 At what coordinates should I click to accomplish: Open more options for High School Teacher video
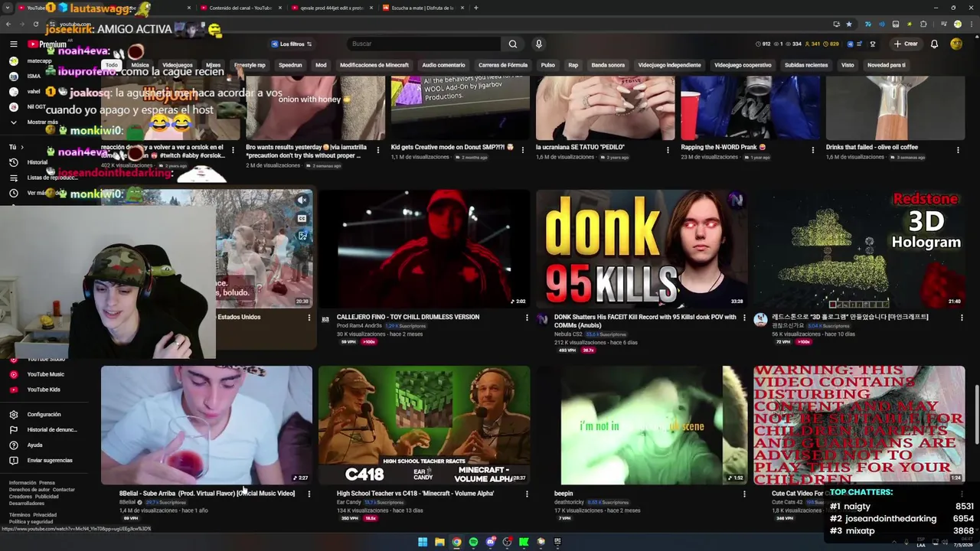(527, 494)
